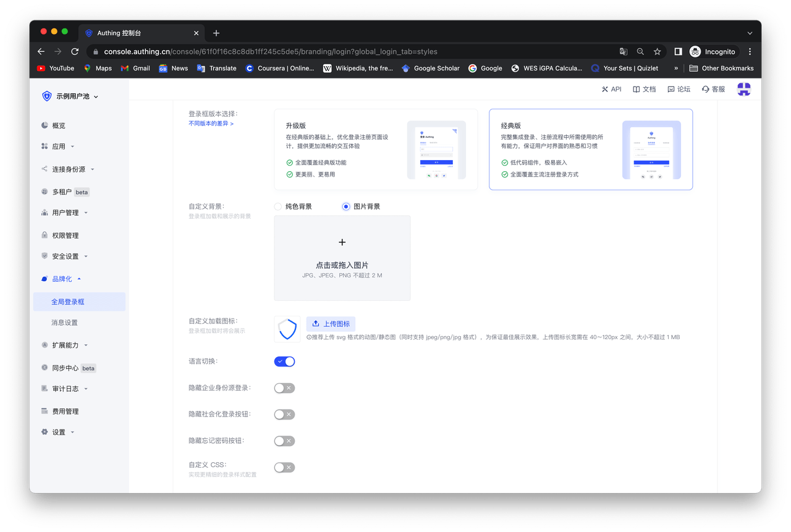Click the user avatar icon at top right
The image size is (791, 532).
(743, 89)
